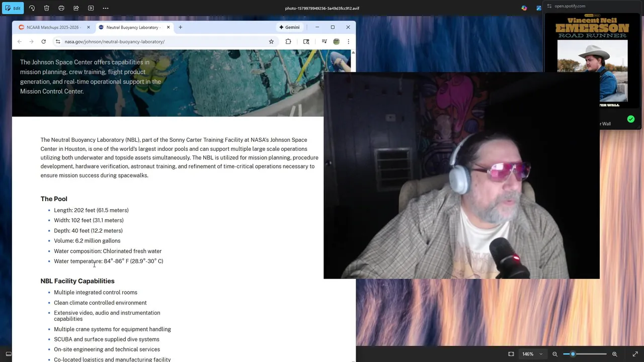Open Chrome media controls icon
This screenshot has height=362, width=644.
pos(324,42)
